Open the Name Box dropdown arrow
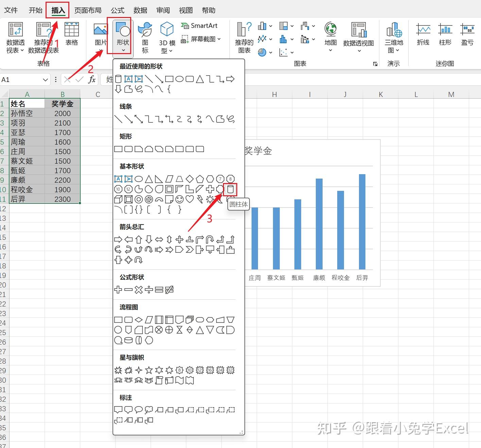The height and width of the screenshot is (448, 481). pos(46,79)
